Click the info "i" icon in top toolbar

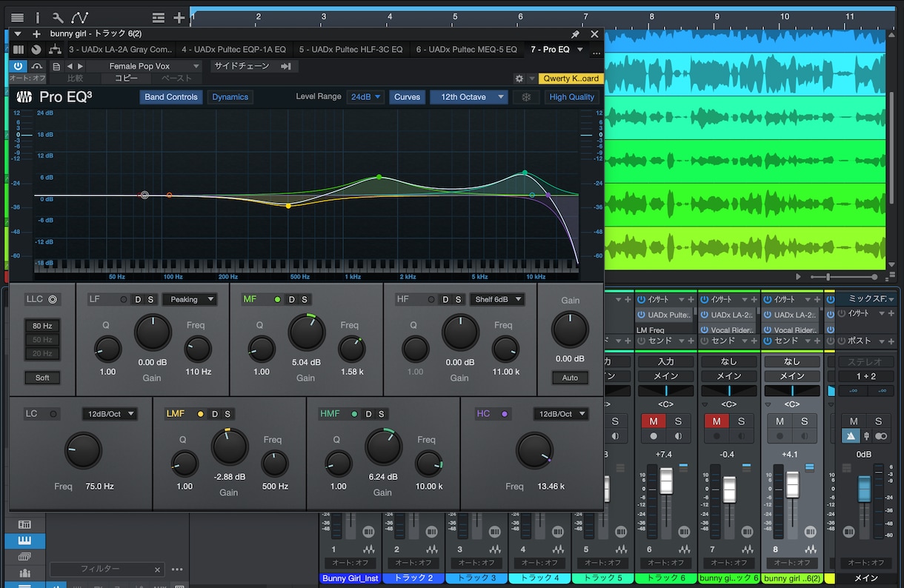(38, 17)
